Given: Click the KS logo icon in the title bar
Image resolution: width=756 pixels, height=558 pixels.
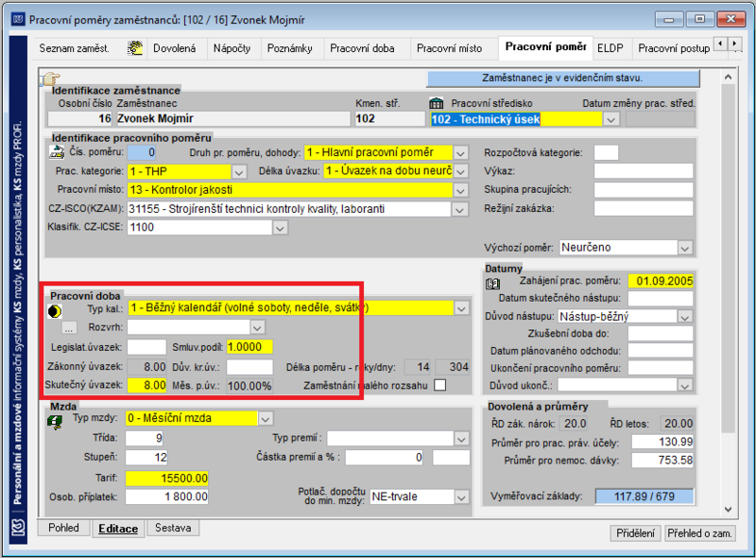Looking at the screenshot, I should point(18,19).
